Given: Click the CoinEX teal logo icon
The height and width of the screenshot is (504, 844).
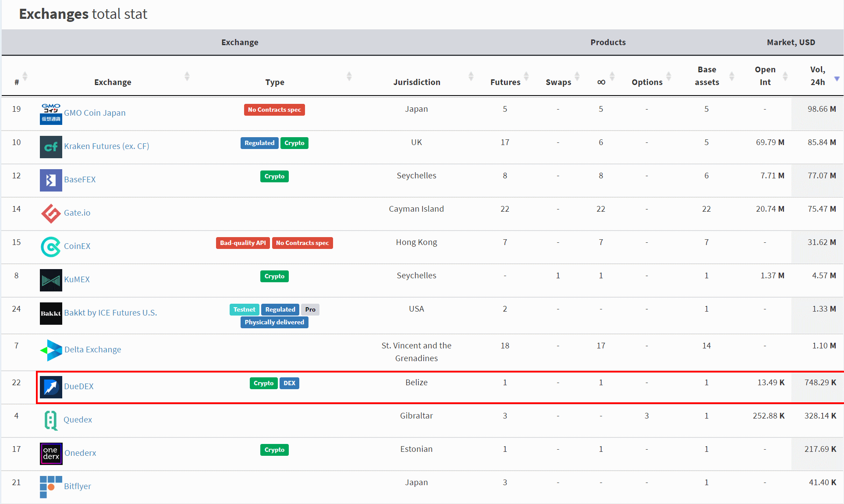Looking at the screenshot, I should click(51, 247).
